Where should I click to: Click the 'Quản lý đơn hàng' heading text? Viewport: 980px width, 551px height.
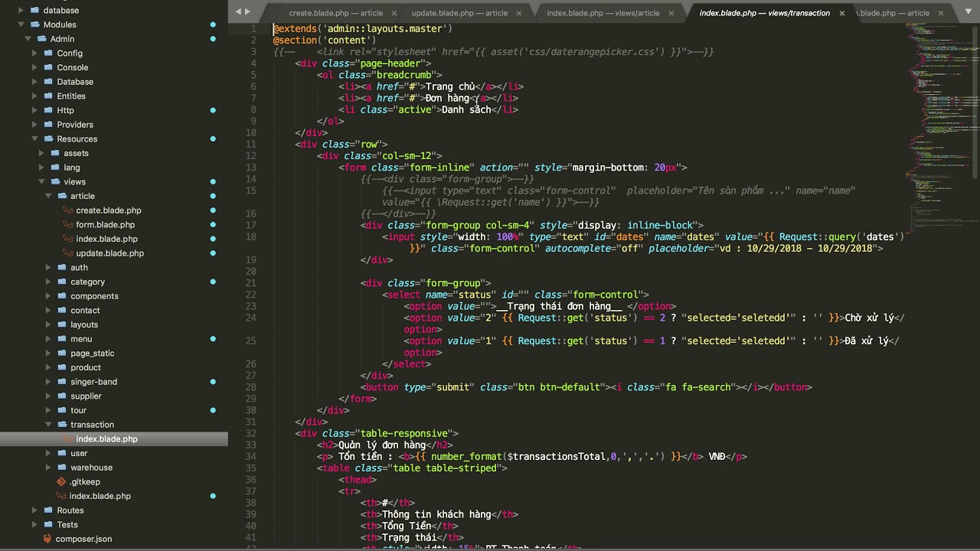(x=382, y=445)
